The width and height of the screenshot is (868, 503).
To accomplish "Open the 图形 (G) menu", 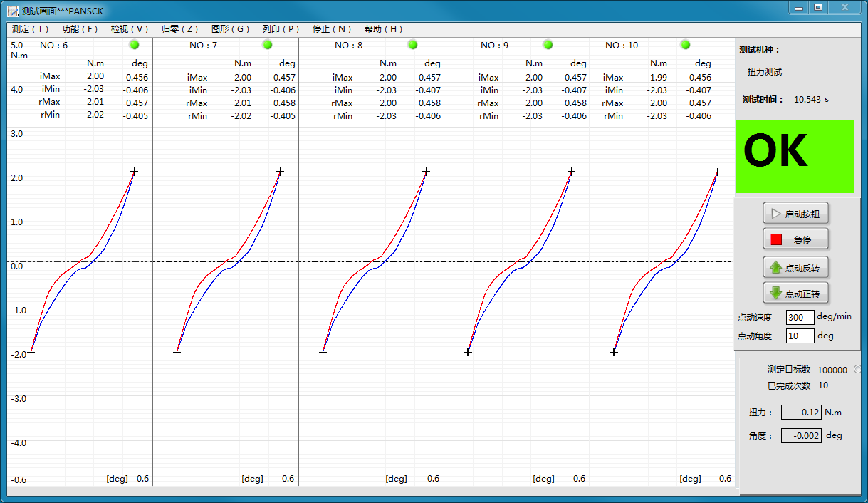I will click(230, 29).
